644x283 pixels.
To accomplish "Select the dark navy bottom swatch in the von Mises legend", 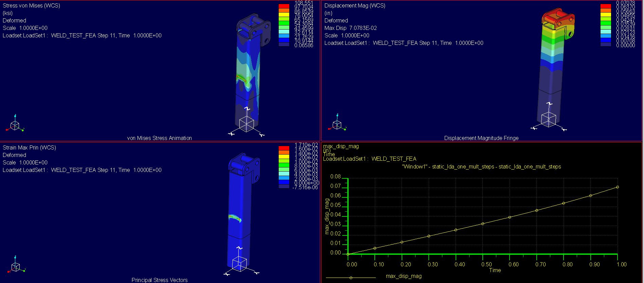I will (284, 44).
